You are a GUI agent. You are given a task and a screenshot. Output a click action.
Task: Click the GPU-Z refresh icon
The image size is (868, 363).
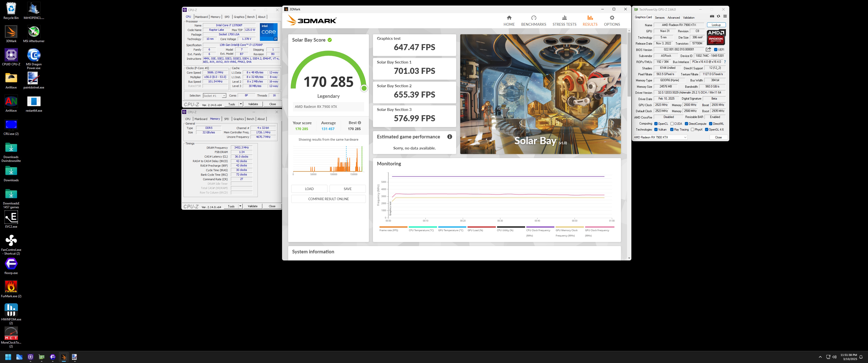tap(718, 16)
